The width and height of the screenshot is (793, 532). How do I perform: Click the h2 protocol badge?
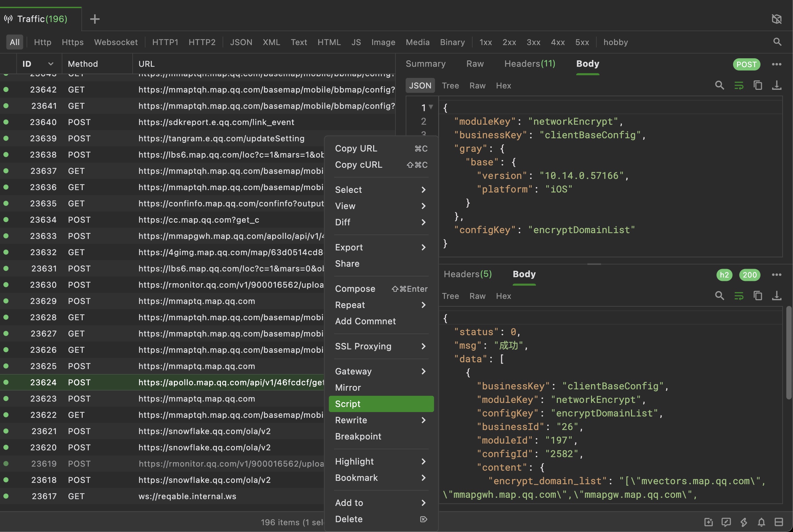(724, 274)
